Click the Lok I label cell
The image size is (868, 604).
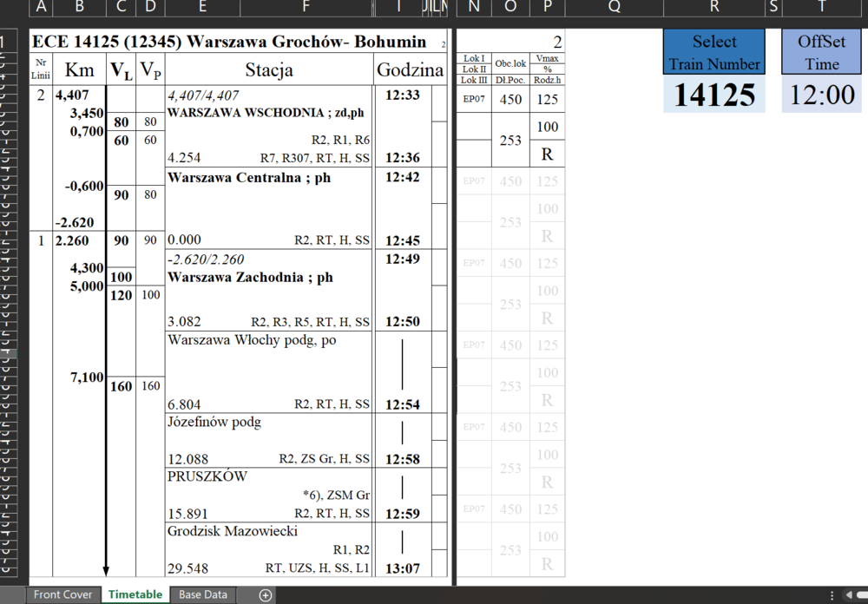click(474, 59)
